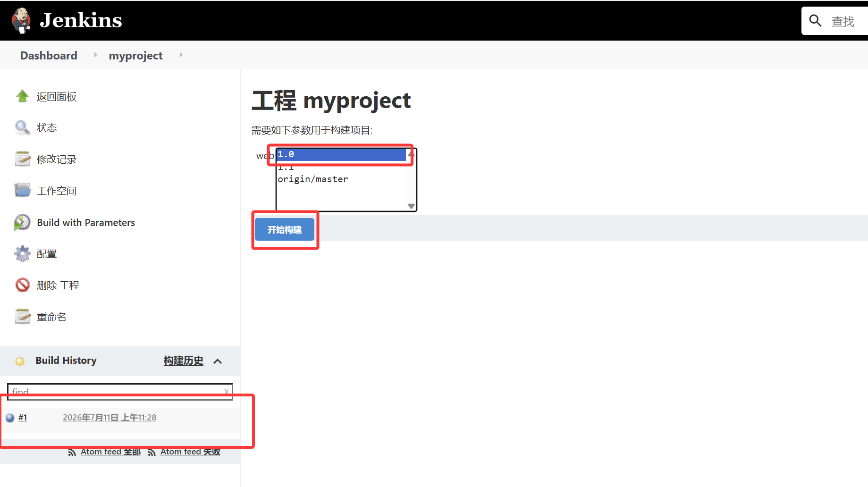Clear the find filter with x
This screenshot has height=487, width=868.
[x=227, y=392]
